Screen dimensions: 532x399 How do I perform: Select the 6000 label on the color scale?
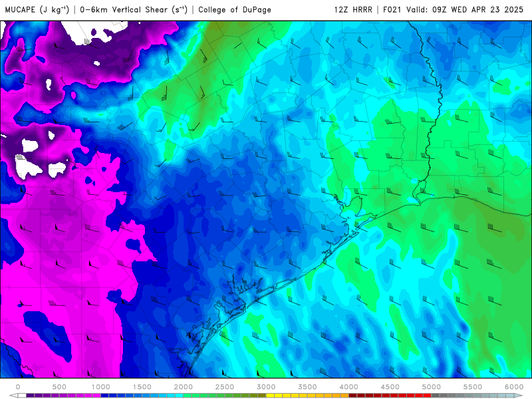point(514,387)
